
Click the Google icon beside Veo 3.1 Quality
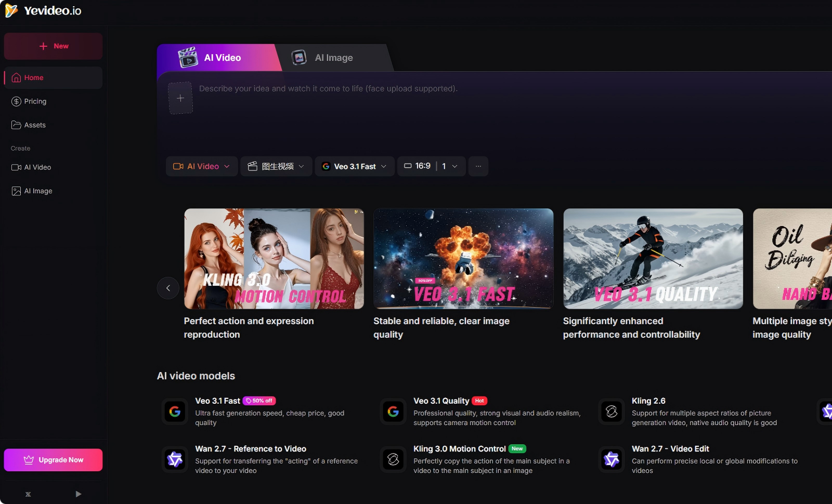pyautogui.click(x=393, y=412)
